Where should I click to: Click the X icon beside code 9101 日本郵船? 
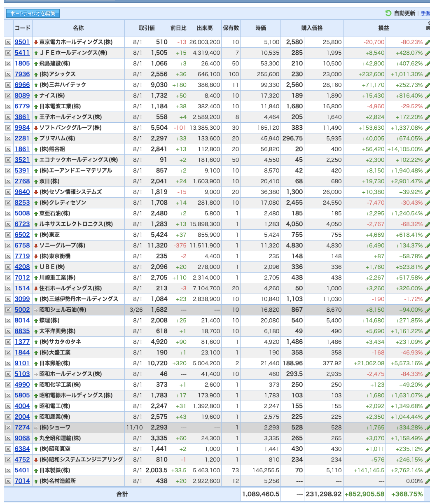(8, 363)
